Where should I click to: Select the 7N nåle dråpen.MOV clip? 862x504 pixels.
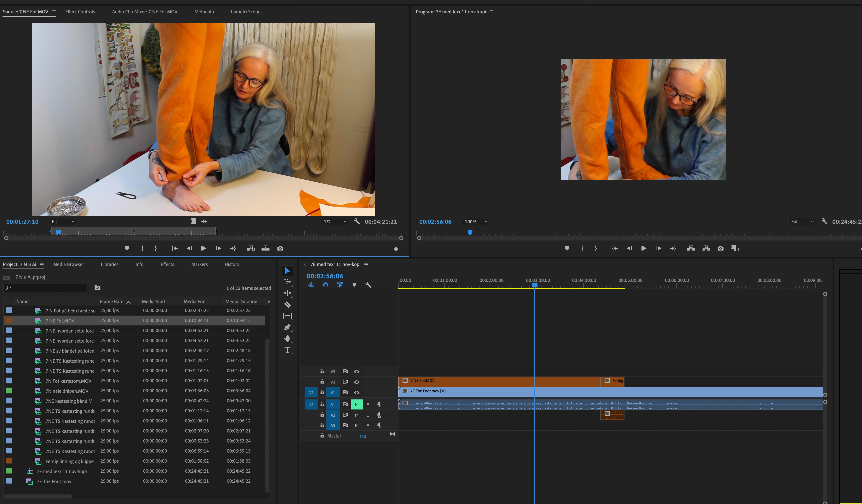67,391
